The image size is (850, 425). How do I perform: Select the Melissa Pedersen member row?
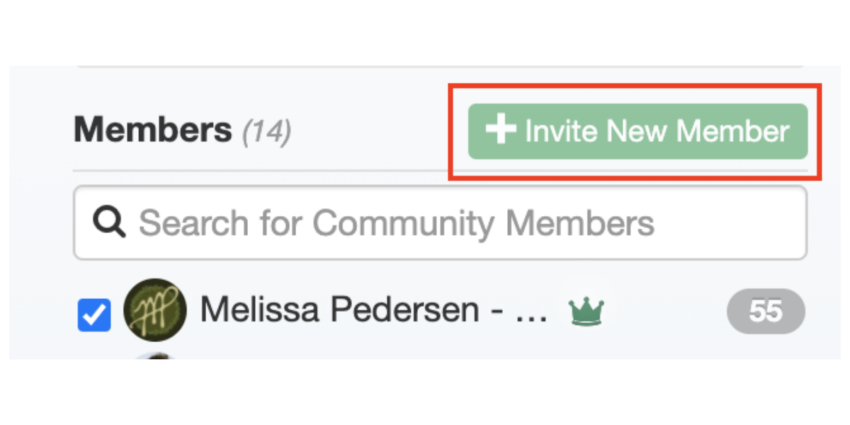click(440, 312)
